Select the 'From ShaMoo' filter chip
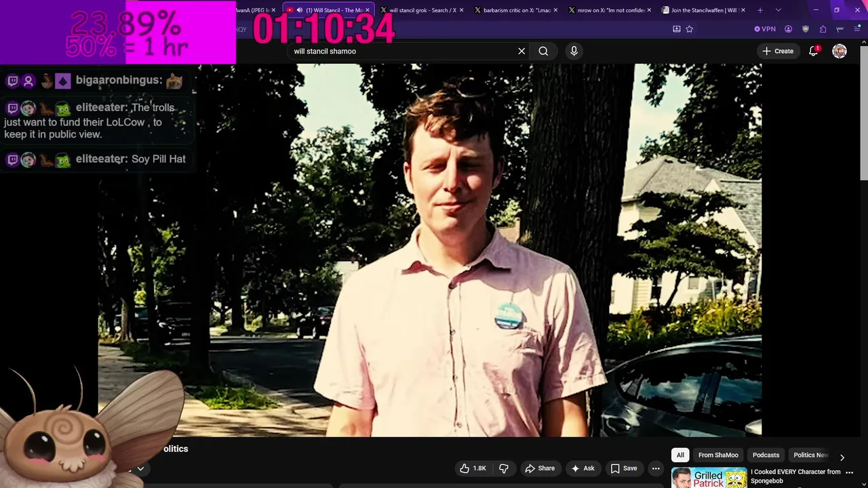 [718, 455]
